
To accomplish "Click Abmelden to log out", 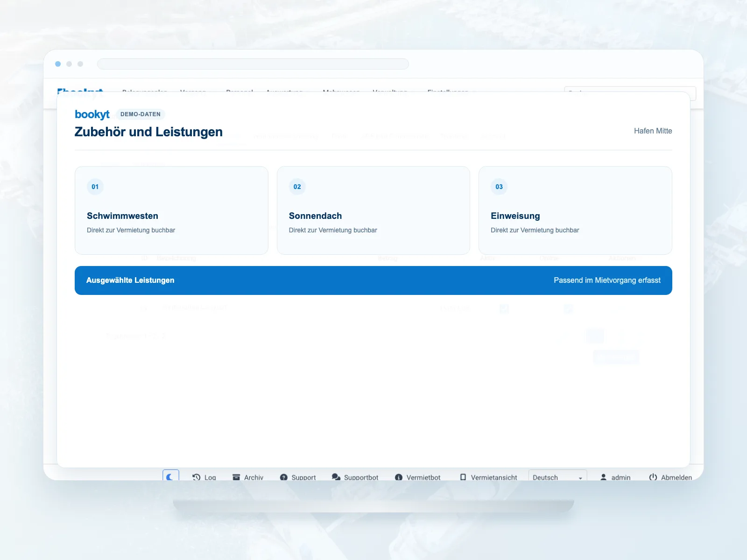I will click(x=670, y=477).
